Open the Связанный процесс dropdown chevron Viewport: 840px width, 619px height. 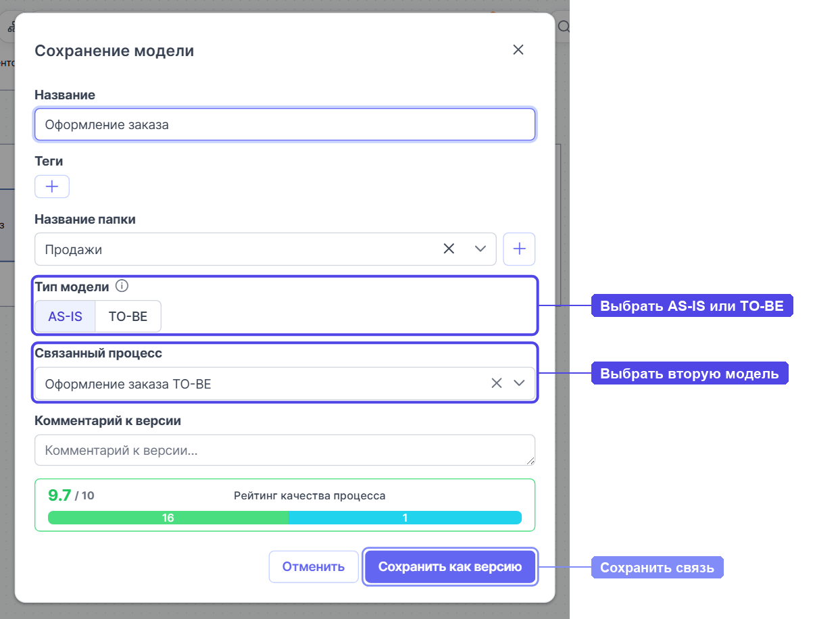519,383
